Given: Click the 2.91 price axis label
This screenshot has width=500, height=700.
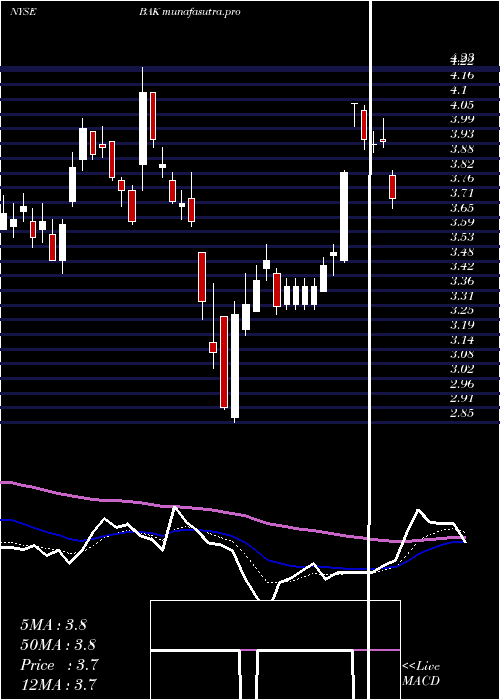Looking at the screenshot, I should 462,398.
